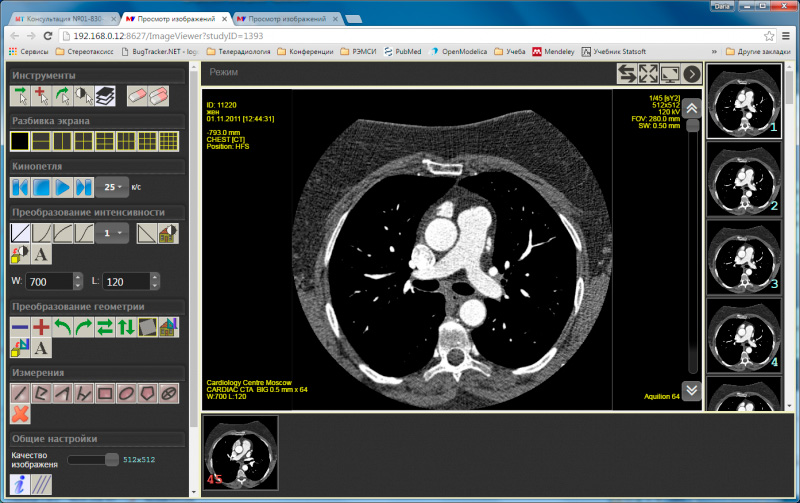This screenshot has width=800, height=503.
Task: Select linear intensity curve
Action: 20,233
